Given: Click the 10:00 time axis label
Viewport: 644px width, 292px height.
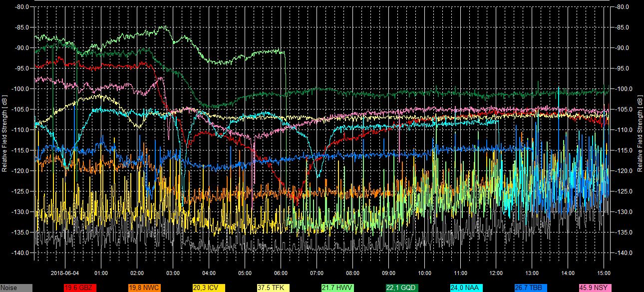Looking at the screenshot, I should (x=424, y=273).
